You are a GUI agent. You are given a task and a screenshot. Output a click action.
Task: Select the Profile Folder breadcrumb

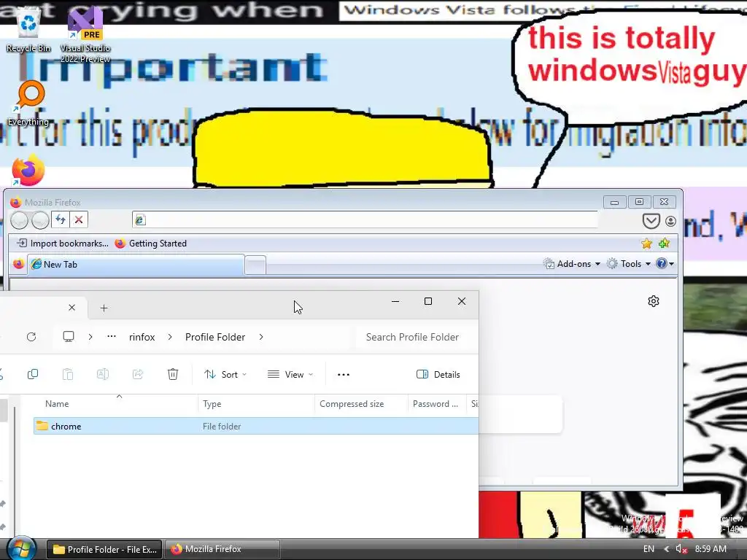click(215, 337)
